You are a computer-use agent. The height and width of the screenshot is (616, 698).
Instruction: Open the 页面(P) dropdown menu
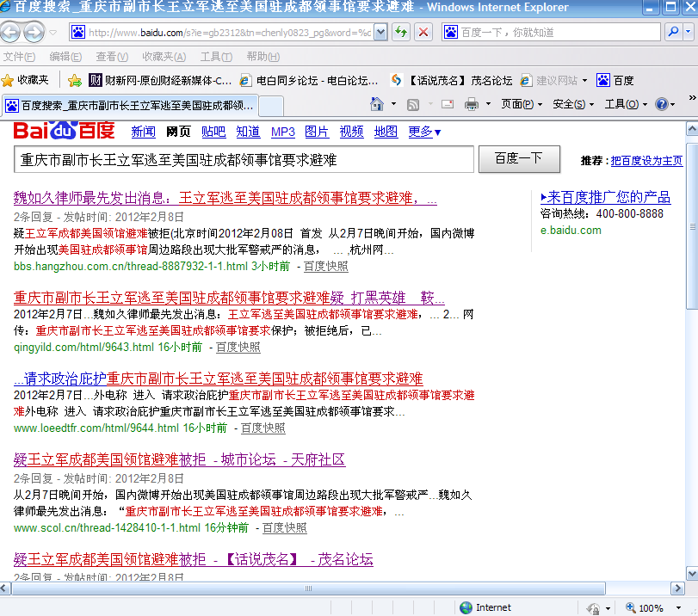[x=522, y=104]
